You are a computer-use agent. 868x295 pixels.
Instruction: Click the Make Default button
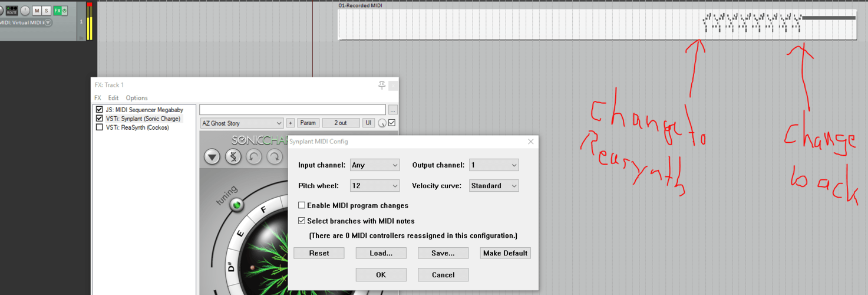(x=505, y=253)
